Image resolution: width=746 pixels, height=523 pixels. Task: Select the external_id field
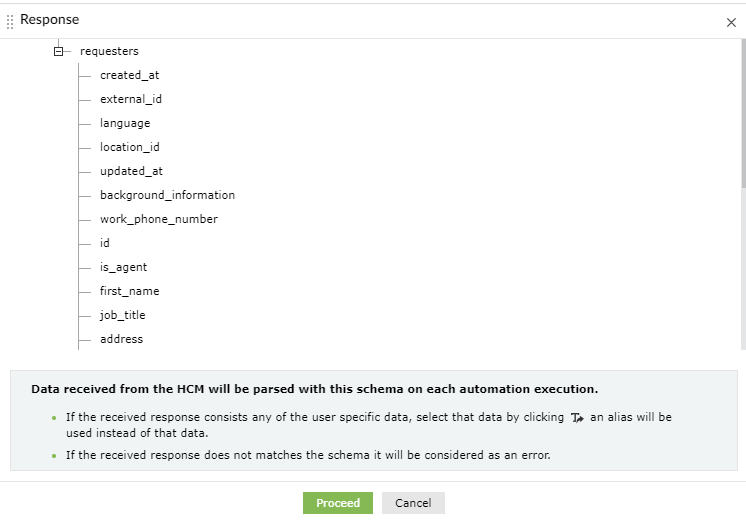130,99
